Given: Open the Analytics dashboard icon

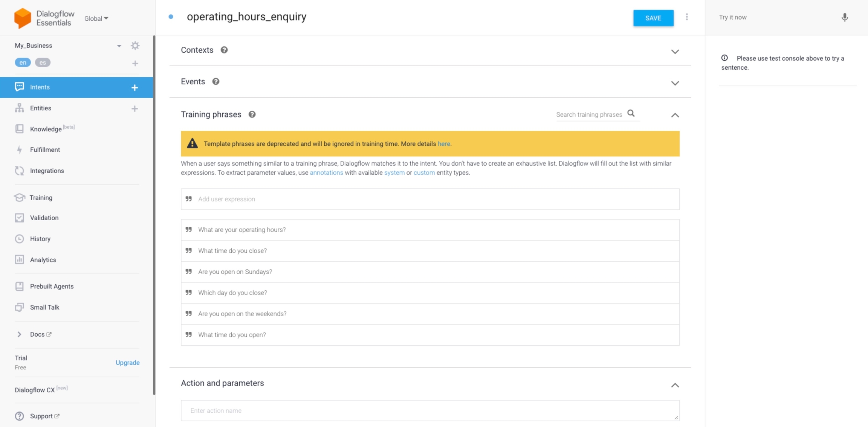Looking at the screenshot, I should click(19, 259).
